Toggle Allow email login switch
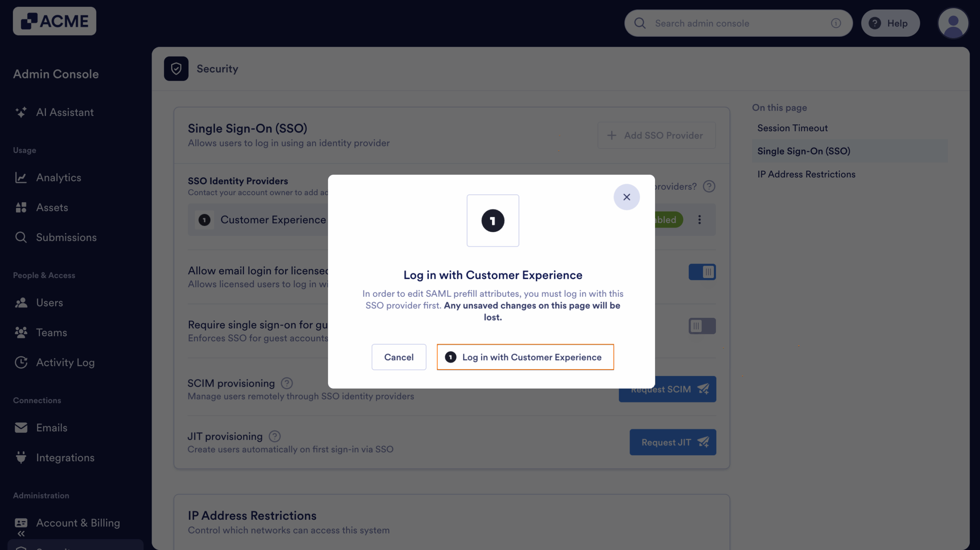Viewport: 980px width, 550px height. pos(702,272)
